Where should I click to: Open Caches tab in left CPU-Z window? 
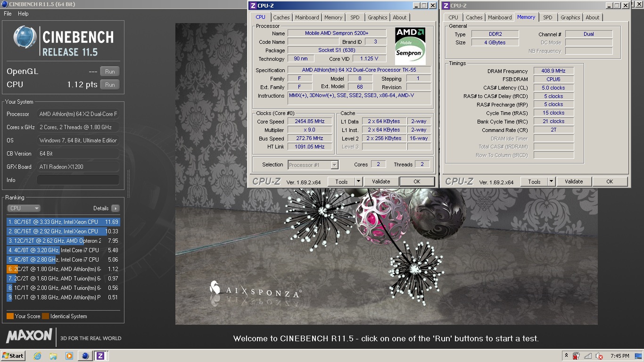pyautogui.click(x=281, y=17)
